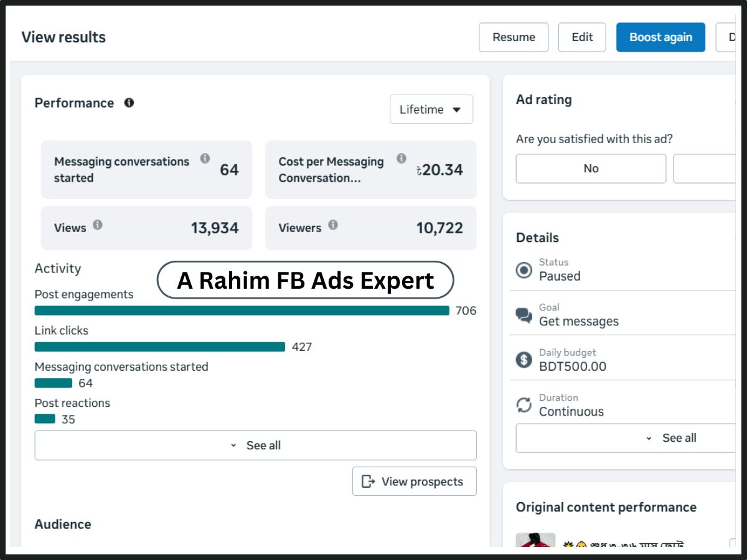Click the Resume button
Viewport: 747px width, 560px height.
pyautogui.click(x=514, y=37)
